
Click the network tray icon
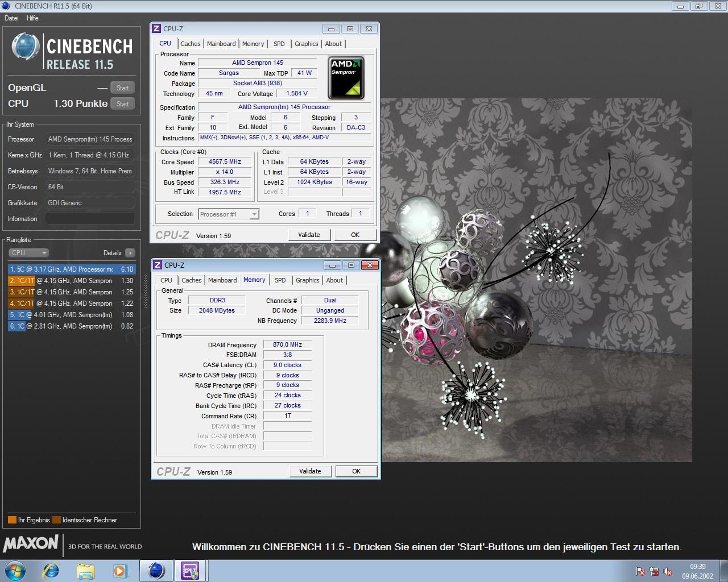pos(654,571)
